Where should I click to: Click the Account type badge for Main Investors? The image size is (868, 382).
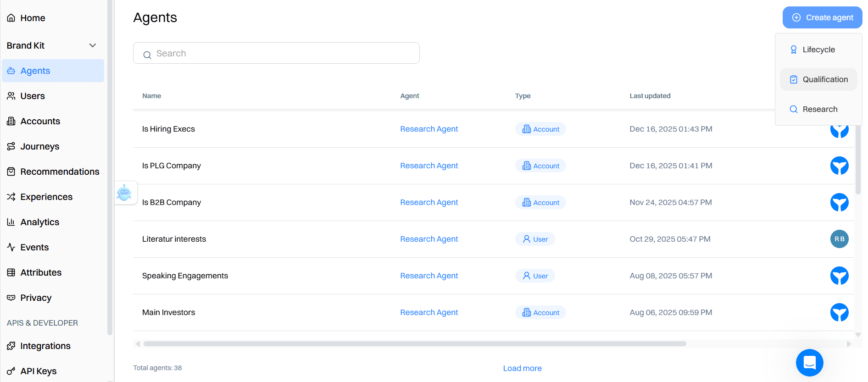pos(540,312)
